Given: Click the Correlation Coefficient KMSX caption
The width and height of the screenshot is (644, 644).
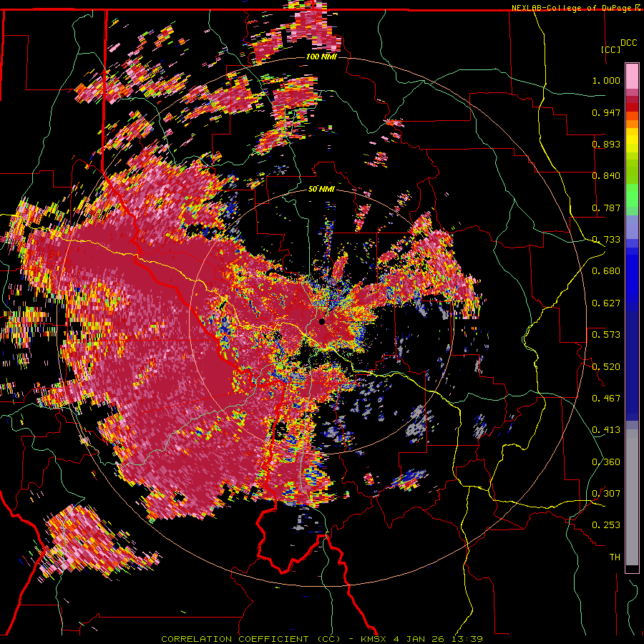Looking at the screenshot, I should click(321, 639).
